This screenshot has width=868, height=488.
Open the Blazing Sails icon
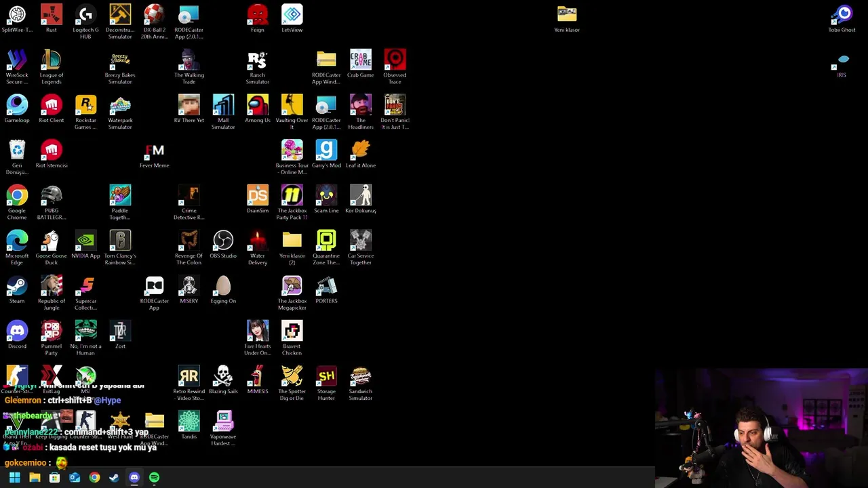click(223, 380)
